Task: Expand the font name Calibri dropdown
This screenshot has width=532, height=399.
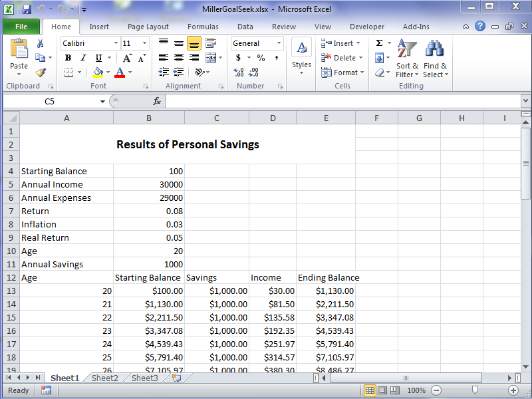Action: pyautogui.click(x=116, y=43)
